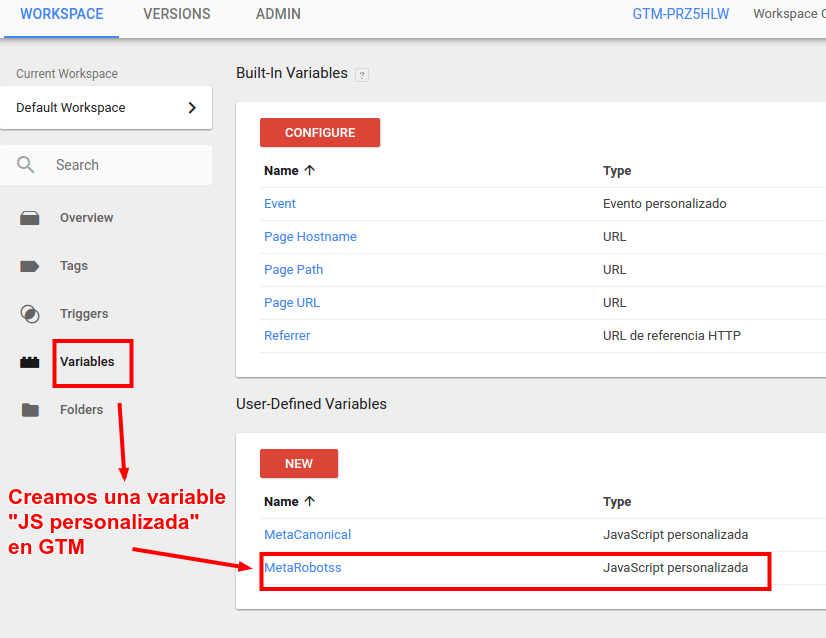Image resolution: width=826 pixels, height=638 pixels.
Task: Open the Built-In Variables help icon
Action: (x=362, y=75)
